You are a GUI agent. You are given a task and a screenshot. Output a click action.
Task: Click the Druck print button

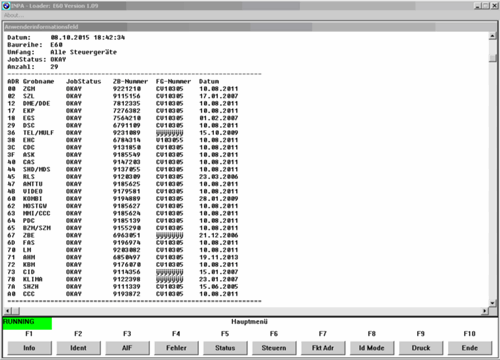421,348
